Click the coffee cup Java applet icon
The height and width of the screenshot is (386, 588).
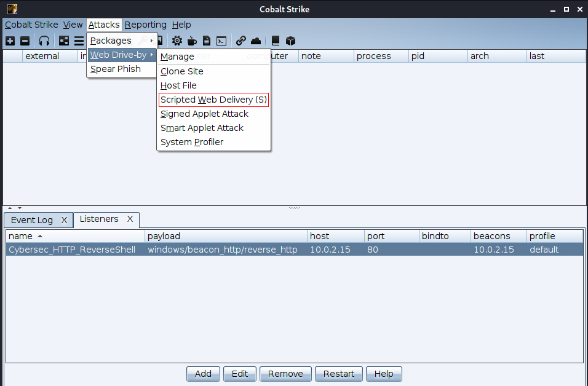[x=192, y=41]
